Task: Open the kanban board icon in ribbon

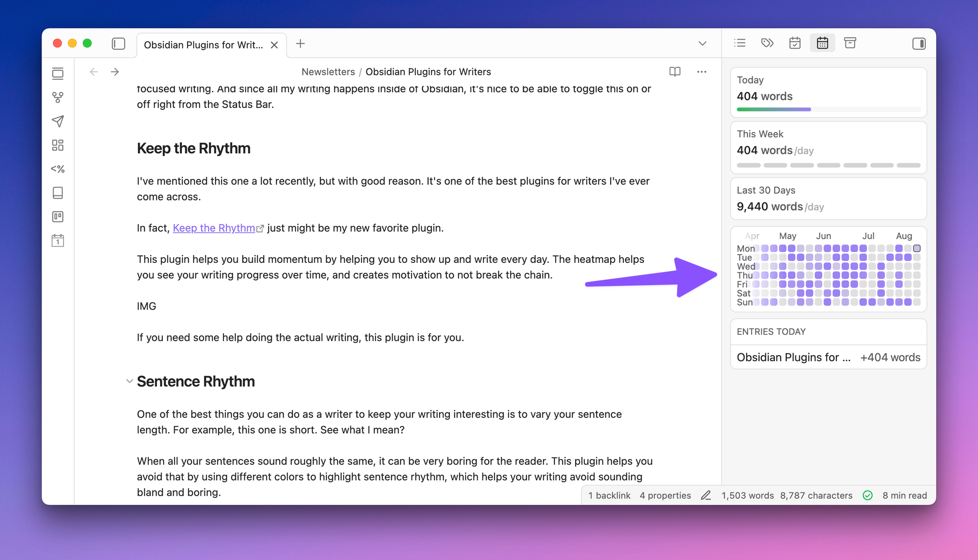Action: pos(58,216)
